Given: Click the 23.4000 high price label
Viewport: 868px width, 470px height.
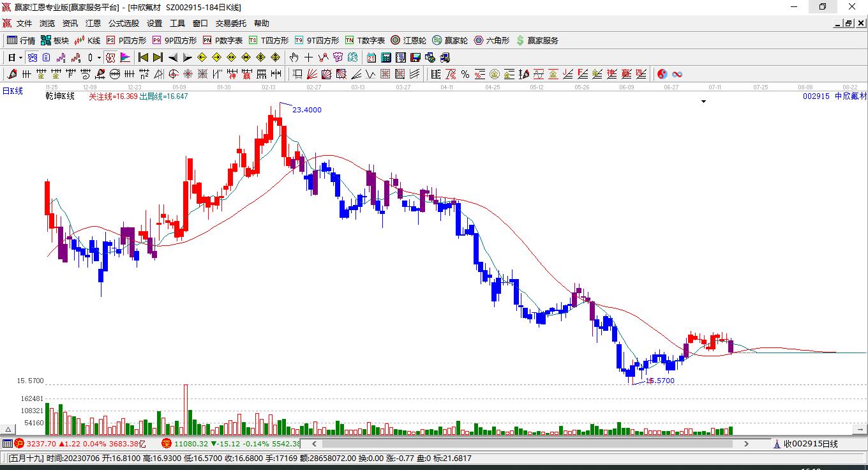Looking at the screenshot, I should pyautogui.click(x=307, y=110).
